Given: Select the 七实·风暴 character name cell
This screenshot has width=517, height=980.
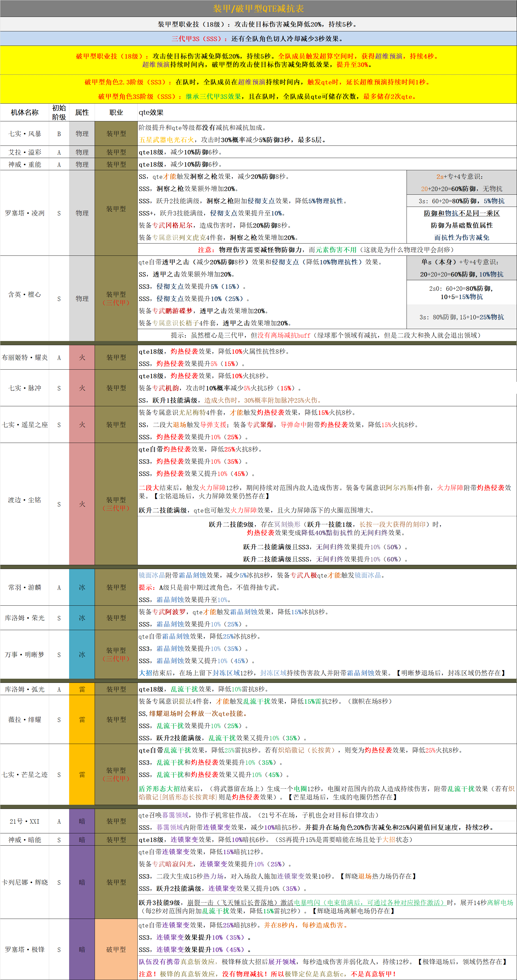Looking at the screenshot, I should 25,134.
